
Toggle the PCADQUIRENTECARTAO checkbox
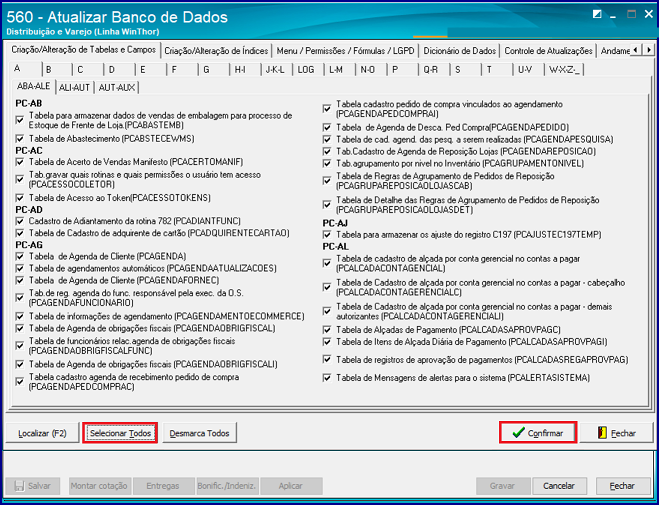tap(19, 233)
